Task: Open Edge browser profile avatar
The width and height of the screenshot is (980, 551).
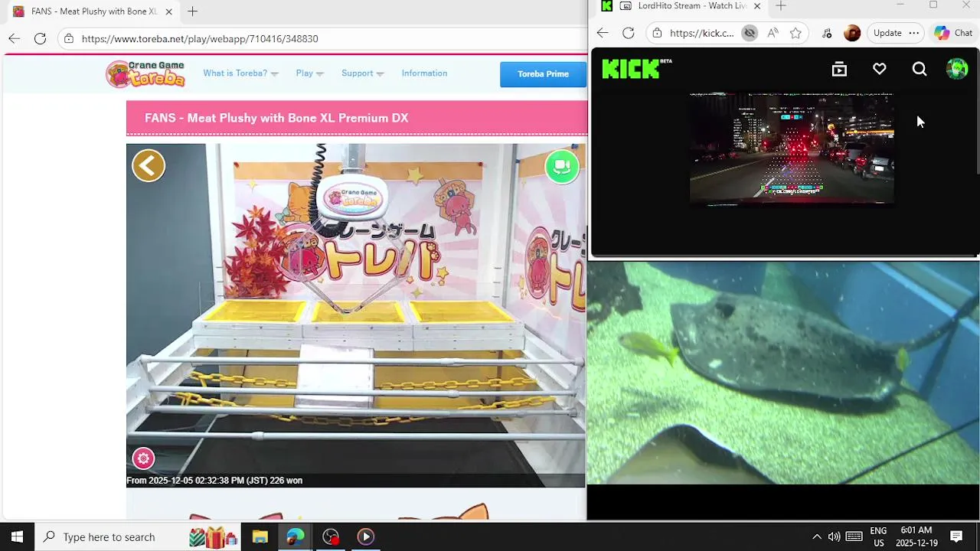Action: (x=852, y=33)
